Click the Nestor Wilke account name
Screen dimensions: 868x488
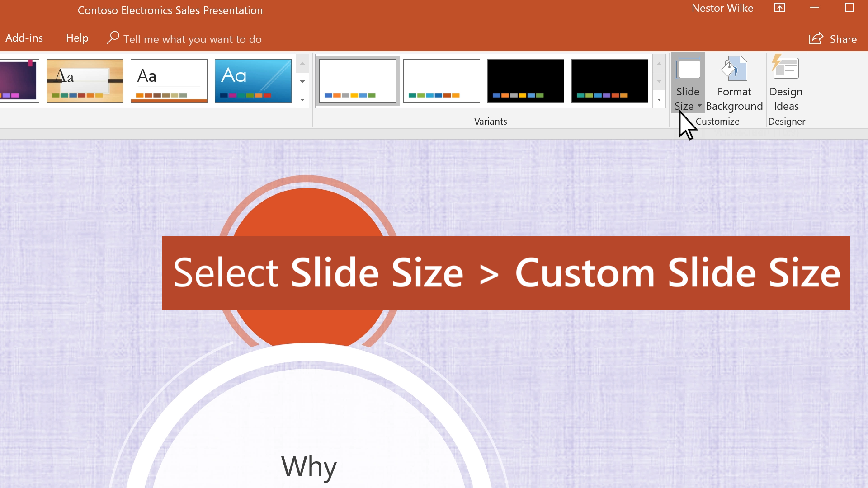point(722,8)
